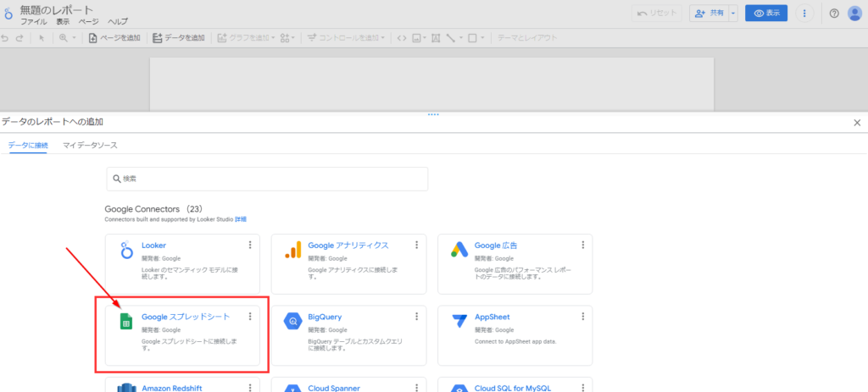Click the 無題のレポート report title

click(x=57, y=10)
